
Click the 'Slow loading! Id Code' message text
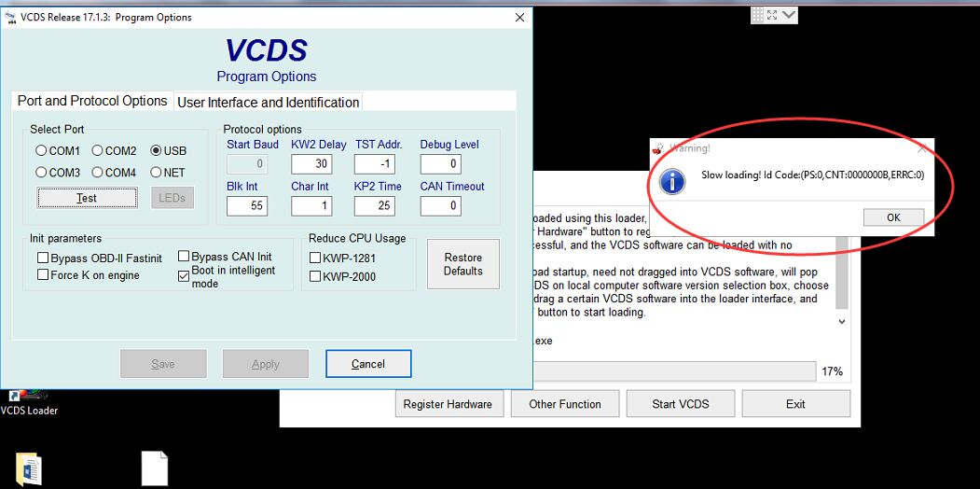click(x=812, y=175)
